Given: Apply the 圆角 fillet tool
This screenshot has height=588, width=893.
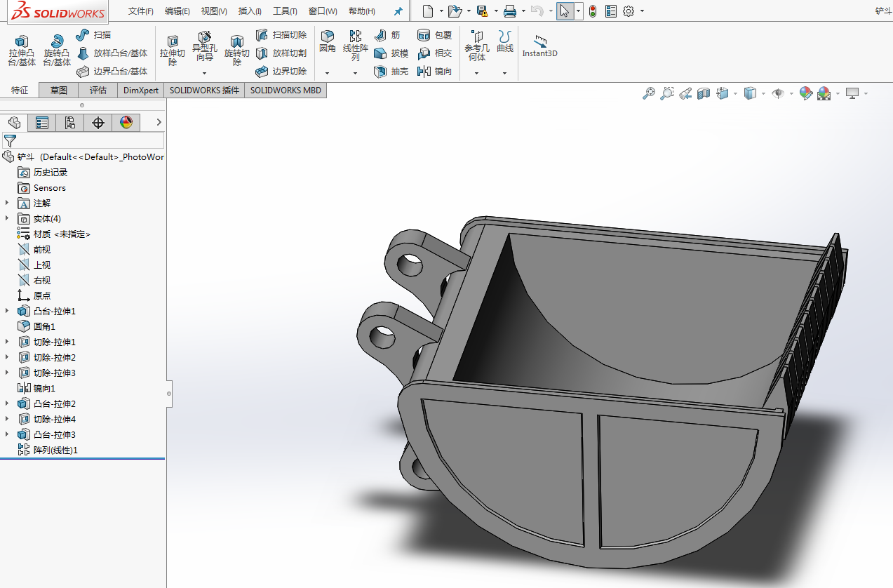Looking at the screenshot, I should click(x=328, y=42).
